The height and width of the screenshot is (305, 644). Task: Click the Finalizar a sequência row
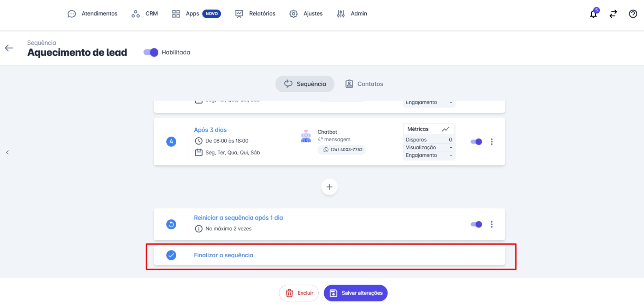coord(224,255)
